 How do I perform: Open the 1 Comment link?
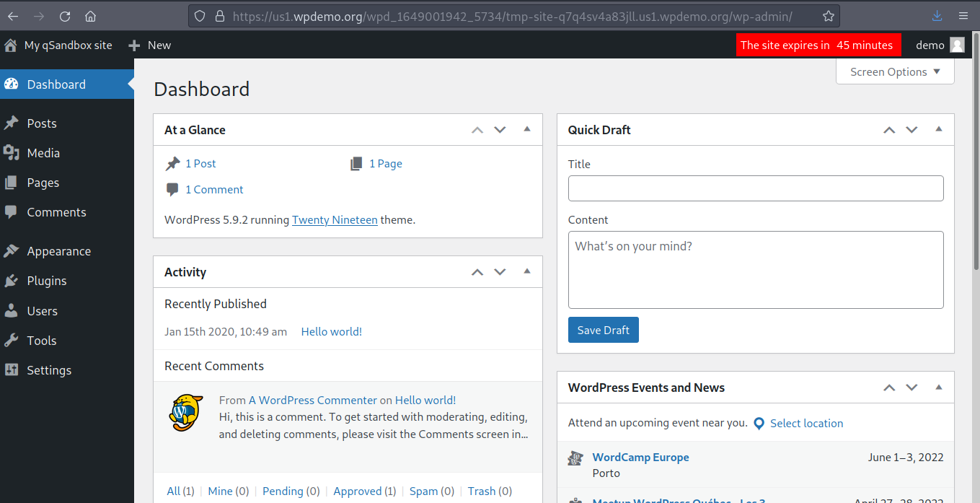pos(214,190)
